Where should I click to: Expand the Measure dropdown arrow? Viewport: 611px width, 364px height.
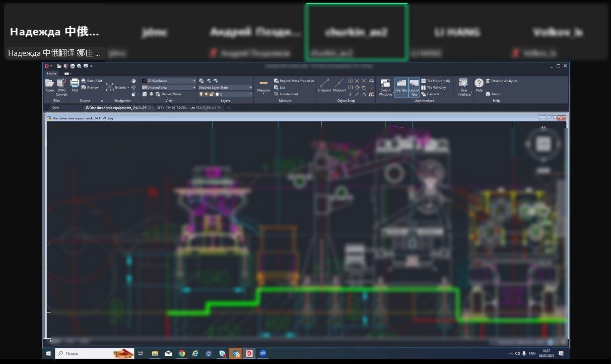tap(263, 94)
